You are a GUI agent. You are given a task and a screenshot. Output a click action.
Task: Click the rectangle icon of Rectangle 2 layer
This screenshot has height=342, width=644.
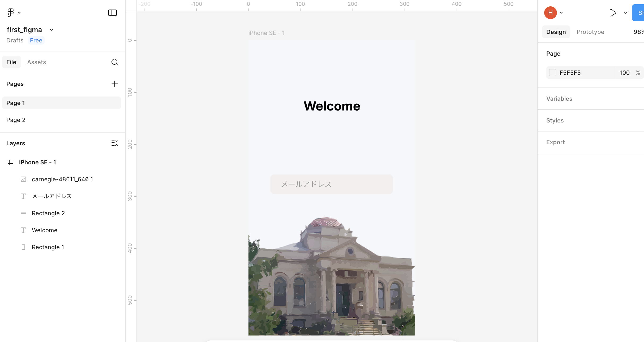[x=23, y=213]
